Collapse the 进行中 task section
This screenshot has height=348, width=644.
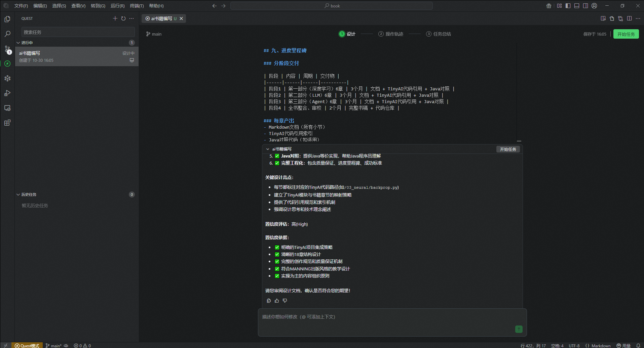19,43
